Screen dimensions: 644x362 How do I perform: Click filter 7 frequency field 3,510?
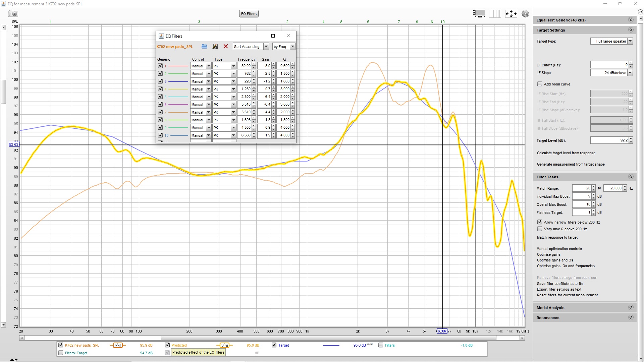point(245,112)
